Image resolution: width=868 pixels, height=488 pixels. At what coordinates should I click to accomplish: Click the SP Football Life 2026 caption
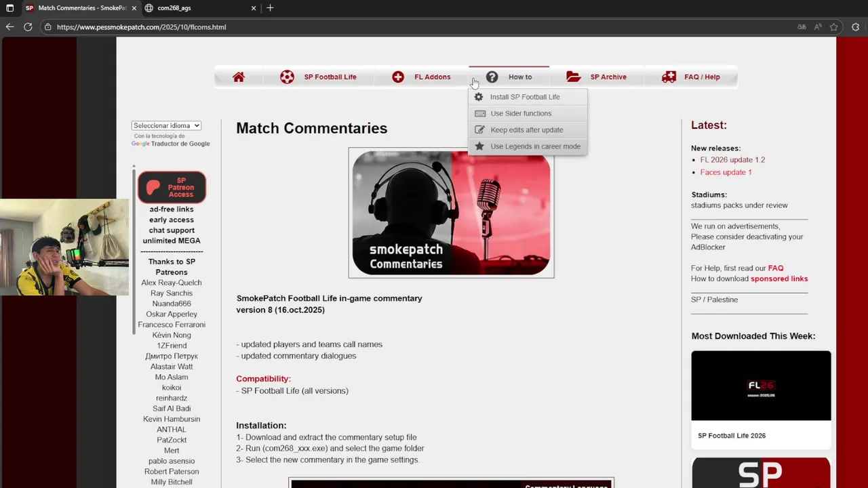pyautogui.click(x=732, y=436)
